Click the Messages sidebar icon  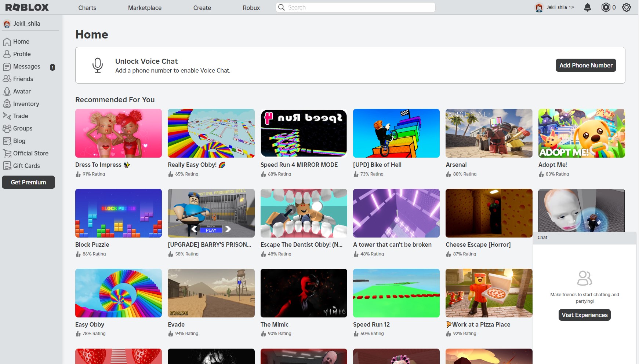click(7, 67)
